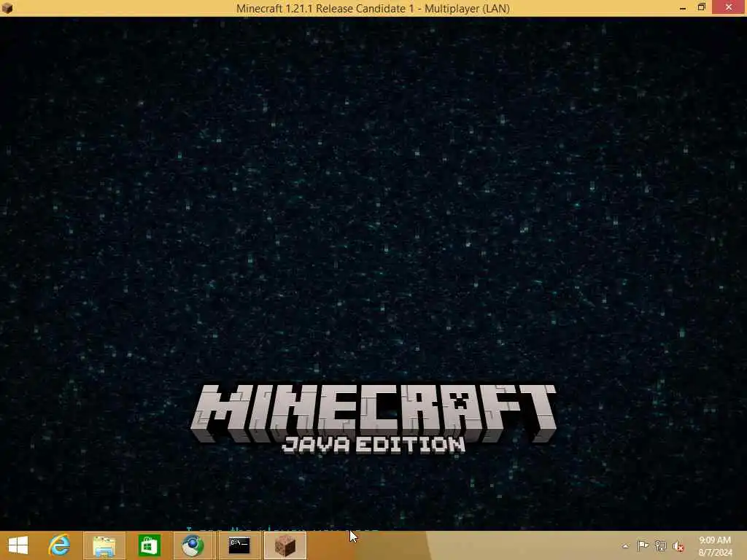This screenshot has width=747, height=560.
Task: Click the muted volume tray icon
Action: point(678,546)
